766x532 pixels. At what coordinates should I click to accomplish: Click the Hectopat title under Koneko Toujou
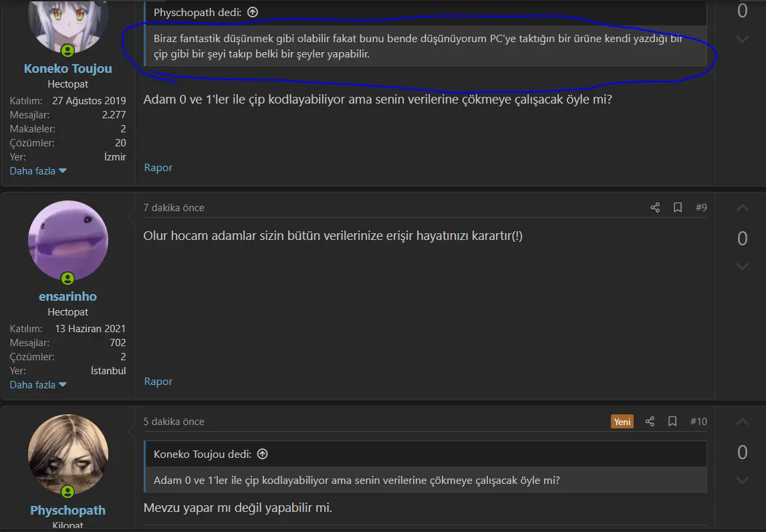pos(68,84)
